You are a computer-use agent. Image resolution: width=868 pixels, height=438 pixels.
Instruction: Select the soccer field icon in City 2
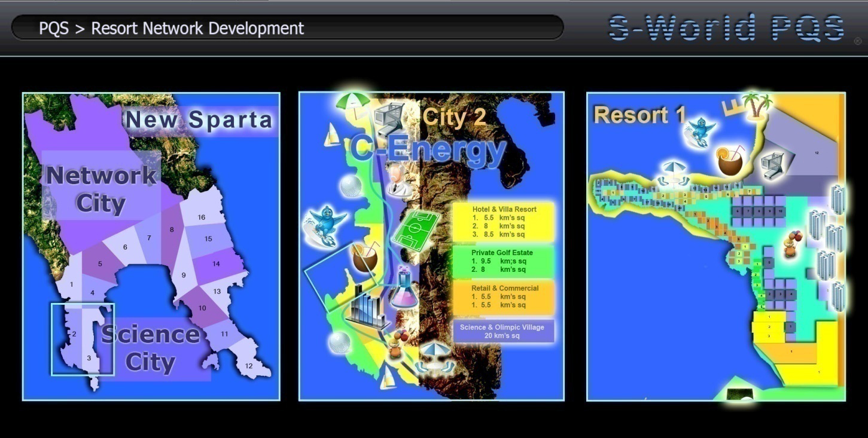coord(416,229)
